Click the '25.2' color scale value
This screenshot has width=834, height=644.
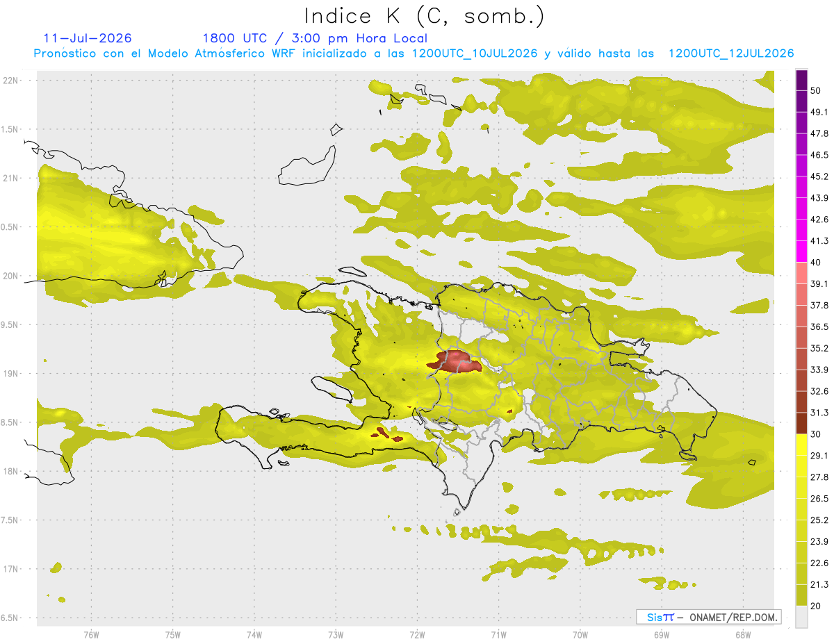pos(819,520)
